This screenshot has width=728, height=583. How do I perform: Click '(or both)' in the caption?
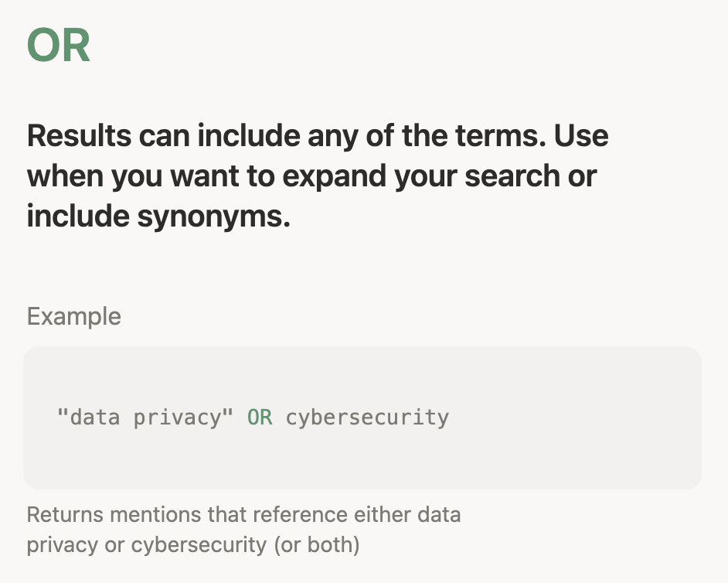pos(315,544)
